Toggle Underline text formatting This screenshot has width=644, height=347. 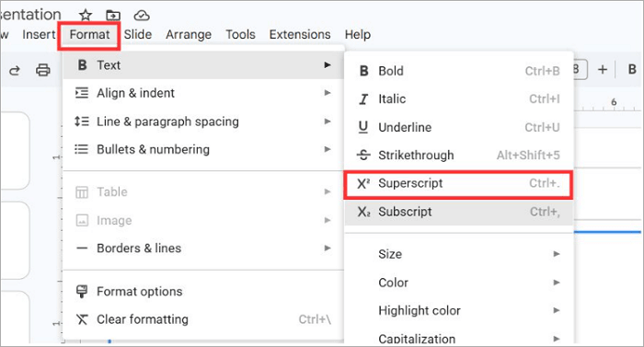click(459, 127)
